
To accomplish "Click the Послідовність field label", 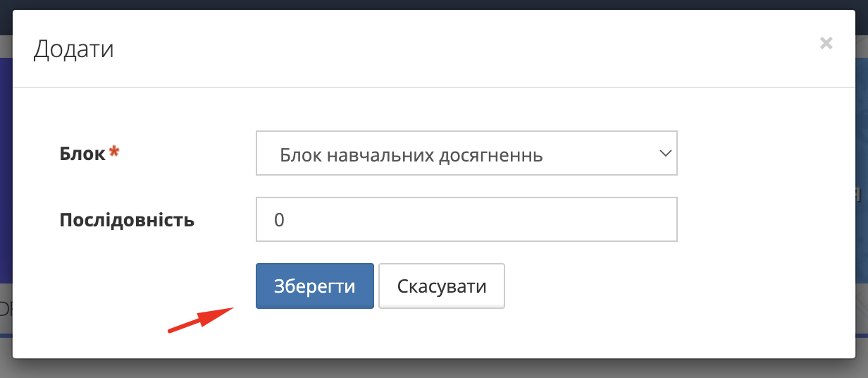I will pyautogui.click(x=127, y=220).
